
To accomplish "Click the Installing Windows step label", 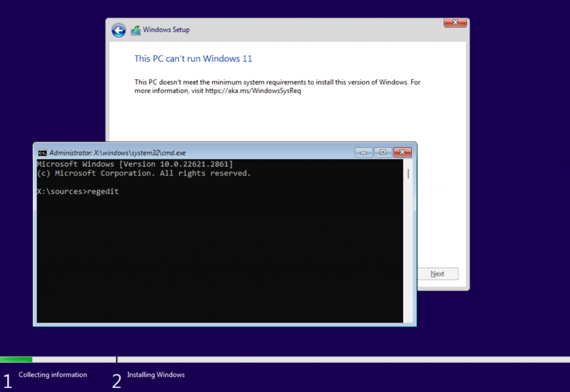I will click(x=156, y=375).
